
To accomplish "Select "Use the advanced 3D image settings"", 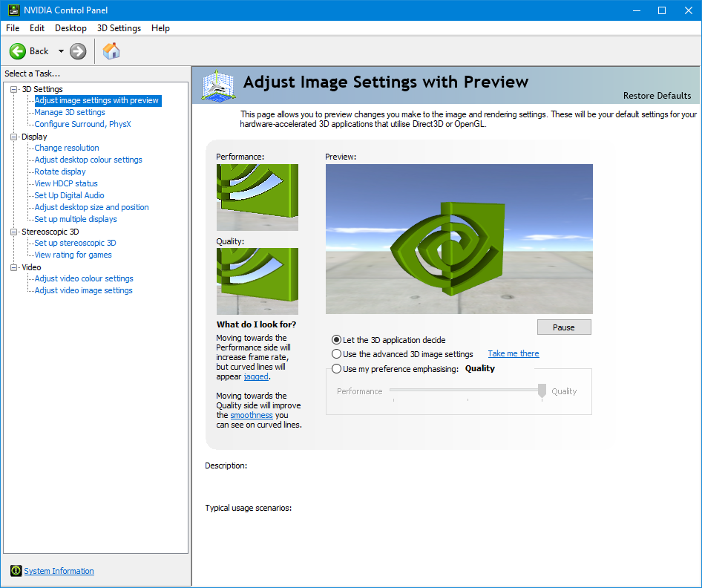I will (336, 353).
